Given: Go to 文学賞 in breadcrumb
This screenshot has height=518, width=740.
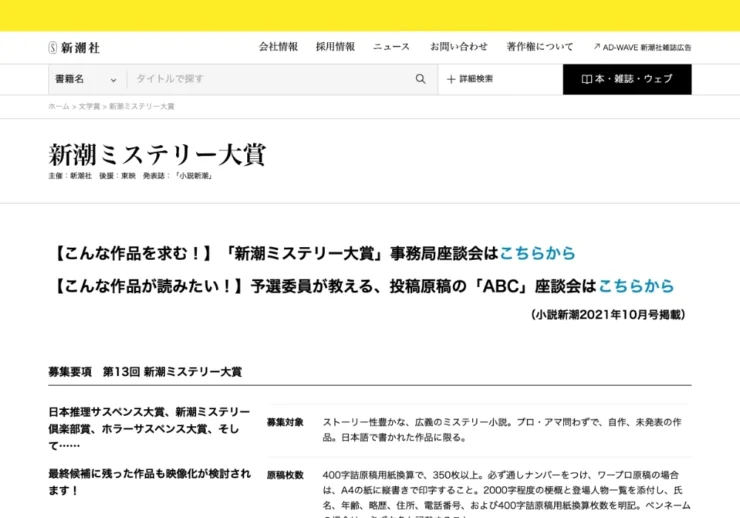Looking at the screenshot, I should [x=89, y=107].
